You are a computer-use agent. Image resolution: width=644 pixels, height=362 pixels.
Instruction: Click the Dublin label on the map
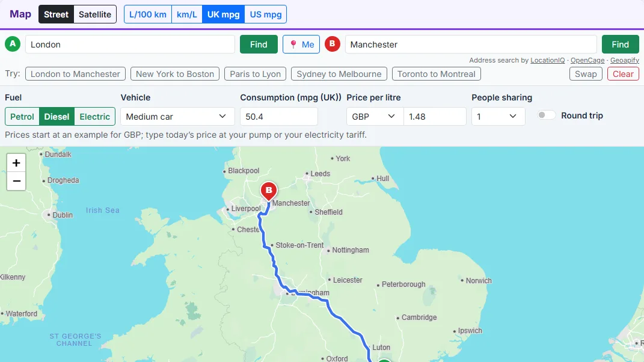63,215
